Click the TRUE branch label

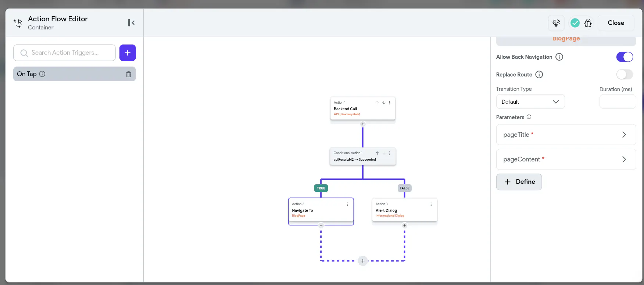click(x=321, y=188)
